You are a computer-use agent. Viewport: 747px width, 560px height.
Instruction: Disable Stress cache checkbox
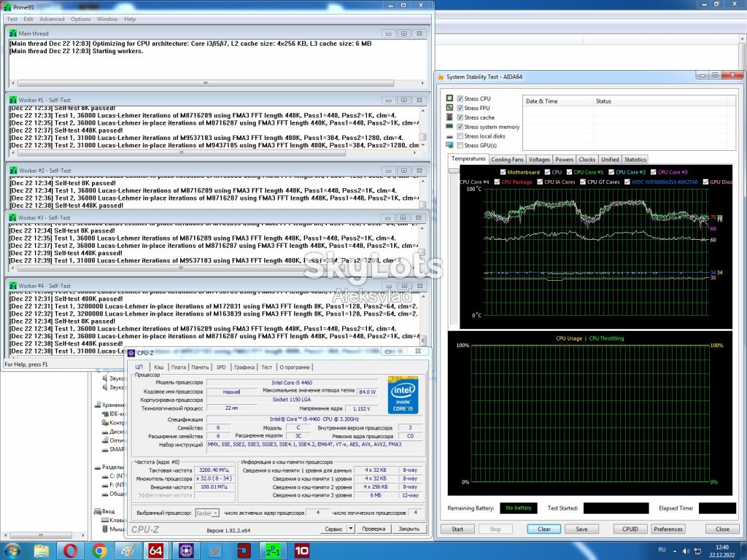[x=460, y=117]
